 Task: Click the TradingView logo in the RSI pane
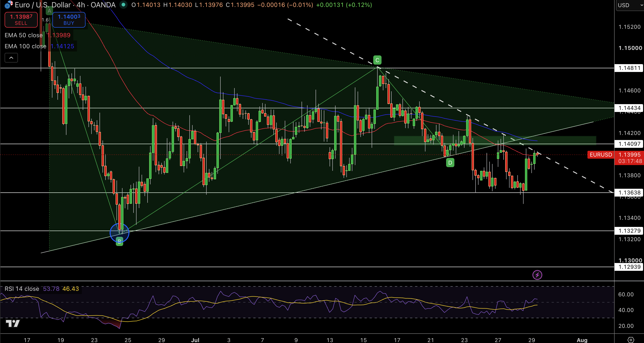click(x=13, y=323)
